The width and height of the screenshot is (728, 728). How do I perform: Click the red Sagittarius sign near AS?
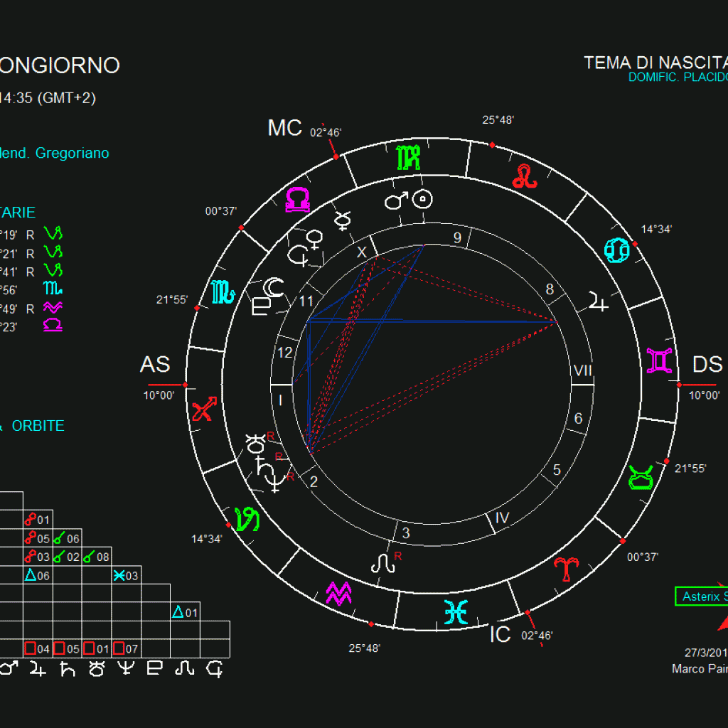[x=203, y=410]
